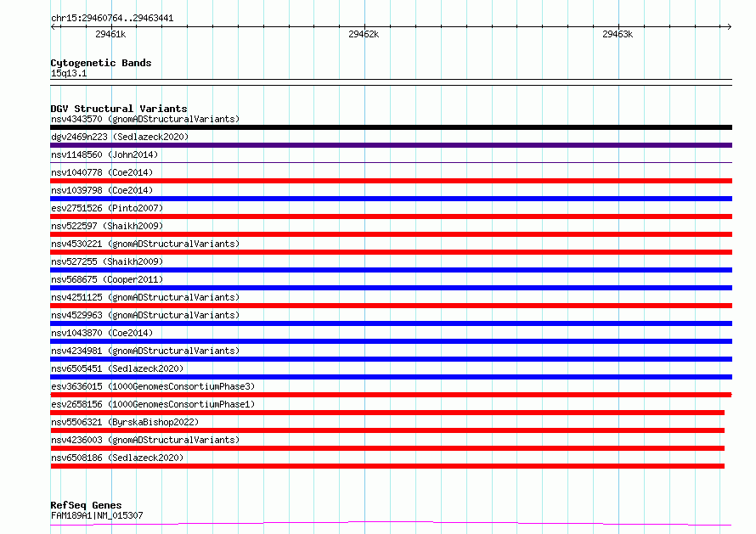Click nsv6505451 (Sedlazeck2020) label
This screenshot has height=534, width=756.
click(x=117, y=368)
